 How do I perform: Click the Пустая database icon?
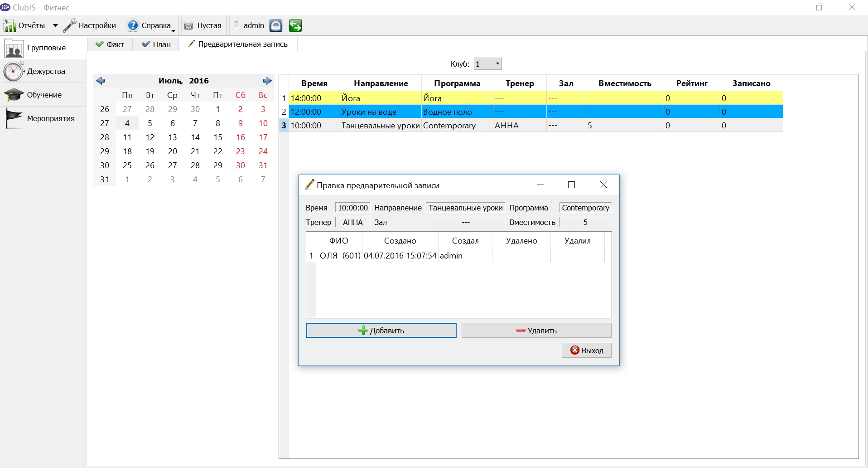coord(188,26)
